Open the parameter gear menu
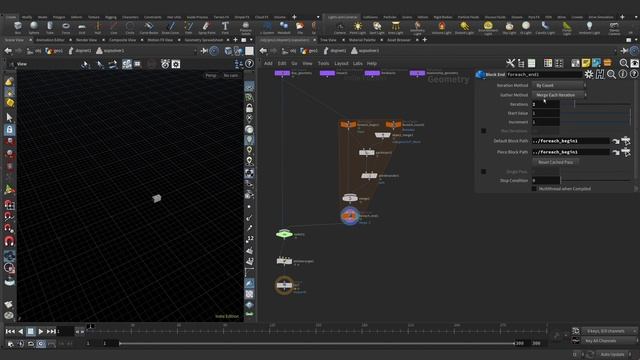The height and width of the screenshot is (360, 640). pos(589,74)
